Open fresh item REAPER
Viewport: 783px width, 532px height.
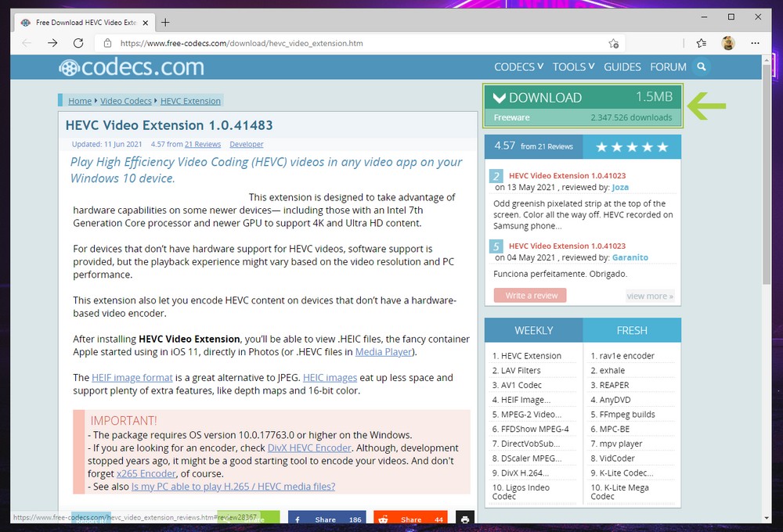pos(610,385)
